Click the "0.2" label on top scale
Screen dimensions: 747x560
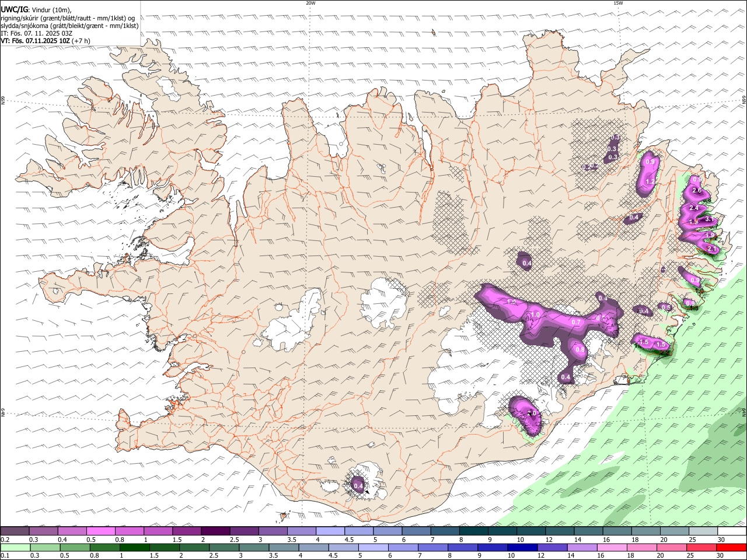coord(5,540)
